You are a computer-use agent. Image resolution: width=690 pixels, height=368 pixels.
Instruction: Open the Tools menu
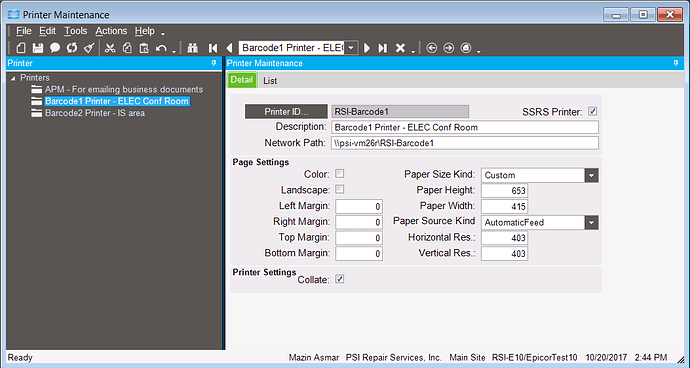(x=76, y=31)
